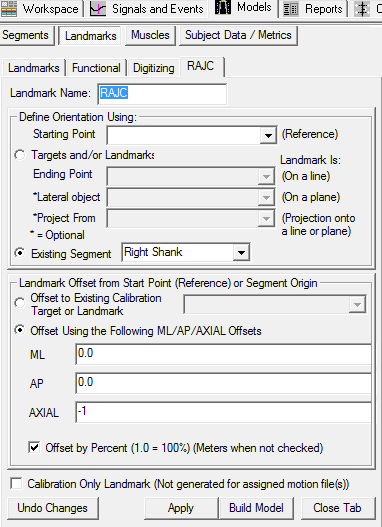Select the Existing Segment radio option

click(x=20, y=253)
